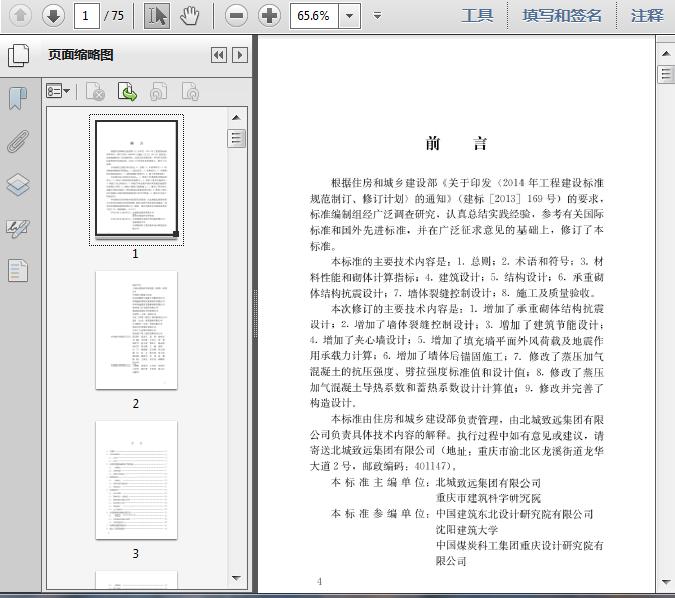Click the extract pages icon with green arrow

click(128, 92)
